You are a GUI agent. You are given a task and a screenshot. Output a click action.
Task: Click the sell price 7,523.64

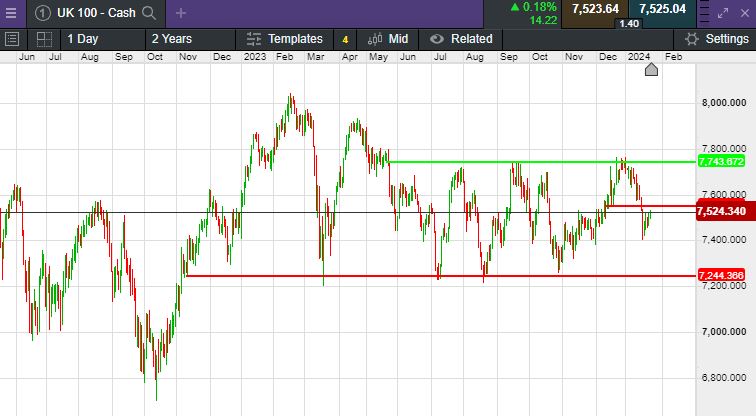point(595,9)
